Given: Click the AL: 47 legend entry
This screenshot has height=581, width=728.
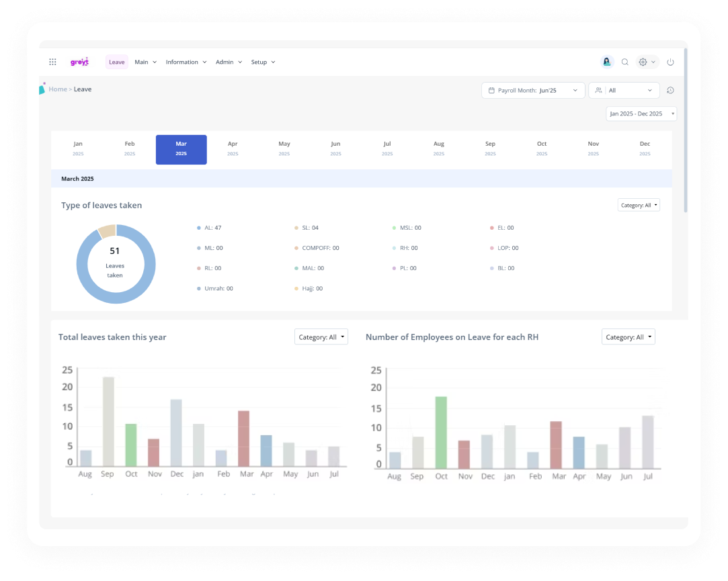Looking at the screenshot, I should 210,228.
